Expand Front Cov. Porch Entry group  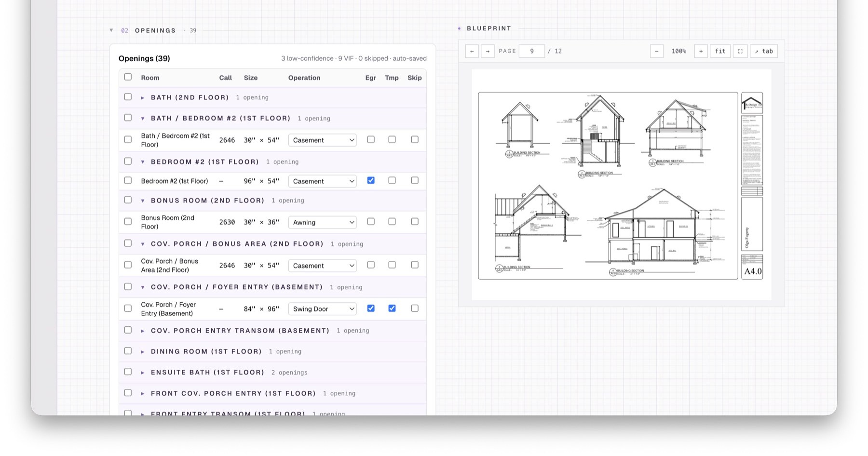[x=143, y=393]
